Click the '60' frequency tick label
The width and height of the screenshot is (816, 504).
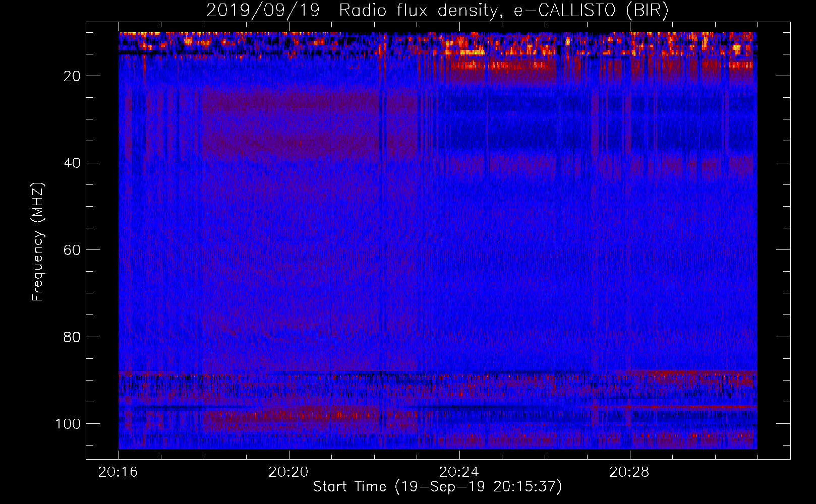(73, 250)
